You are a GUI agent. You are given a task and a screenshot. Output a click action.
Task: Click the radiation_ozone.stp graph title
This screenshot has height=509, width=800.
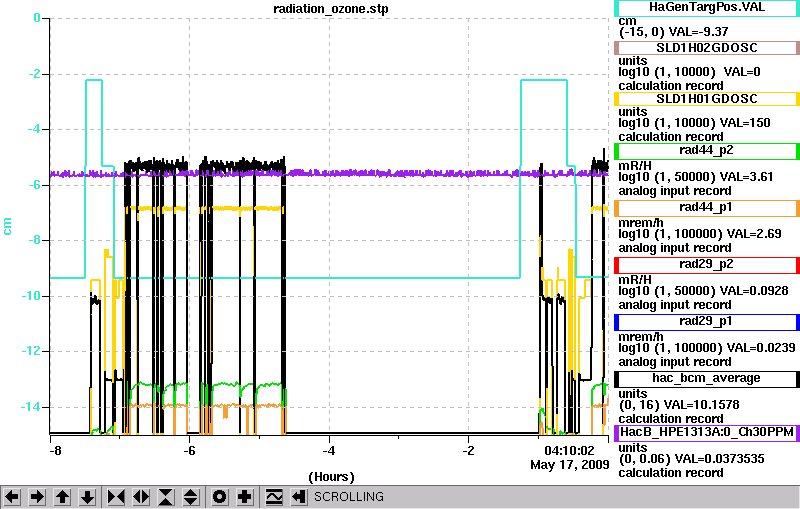pyautogui.click(x=331, y=9)
